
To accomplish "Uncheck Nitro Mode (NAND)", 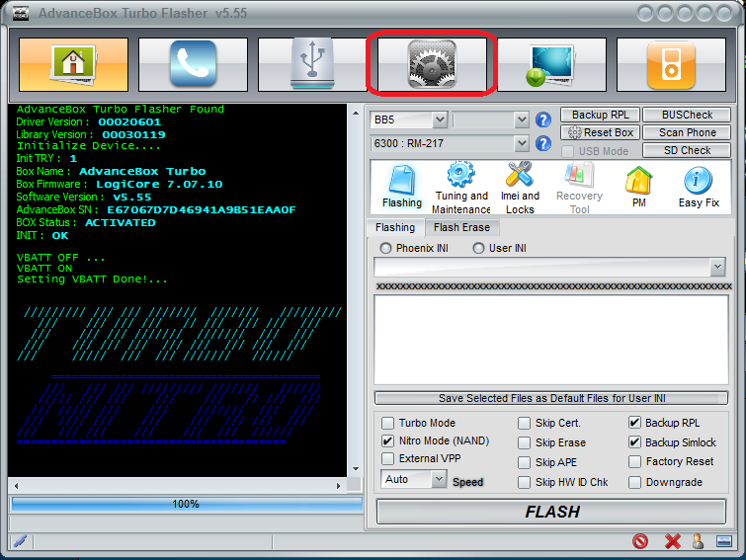I will point(387,440).
